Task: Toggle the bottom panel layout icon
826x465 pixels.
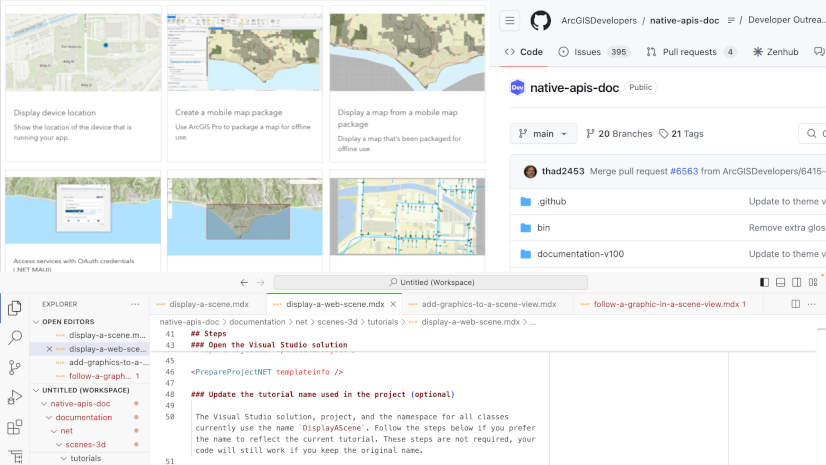Action: [x=781, y=282]
